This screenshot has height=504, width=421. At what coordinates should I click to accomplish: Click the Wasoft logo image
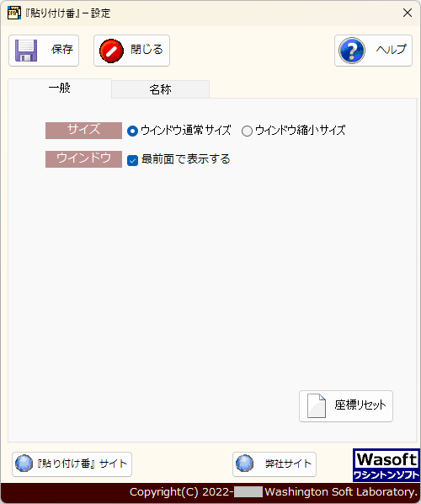pyautogui.click(x=386, y=465)
